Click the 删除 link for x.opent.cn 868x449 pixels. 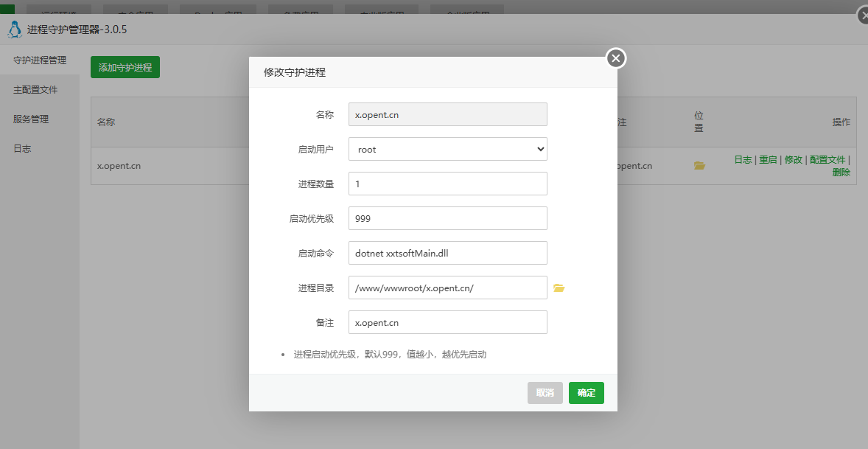pos(841,172)
